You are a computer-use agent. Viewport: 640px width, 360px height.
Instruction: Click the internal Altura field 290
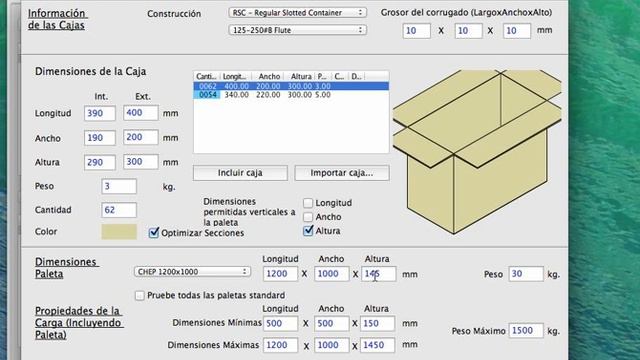pyautogui.click(x=100, y=162)
